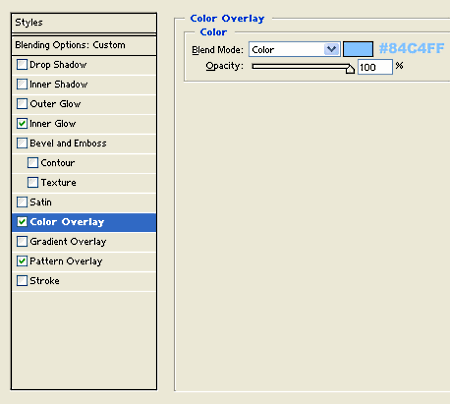The width and height of the screenshot is (450, 404).
Task: Tick the Outer Glow checkbox
Action: click(22, 104)
